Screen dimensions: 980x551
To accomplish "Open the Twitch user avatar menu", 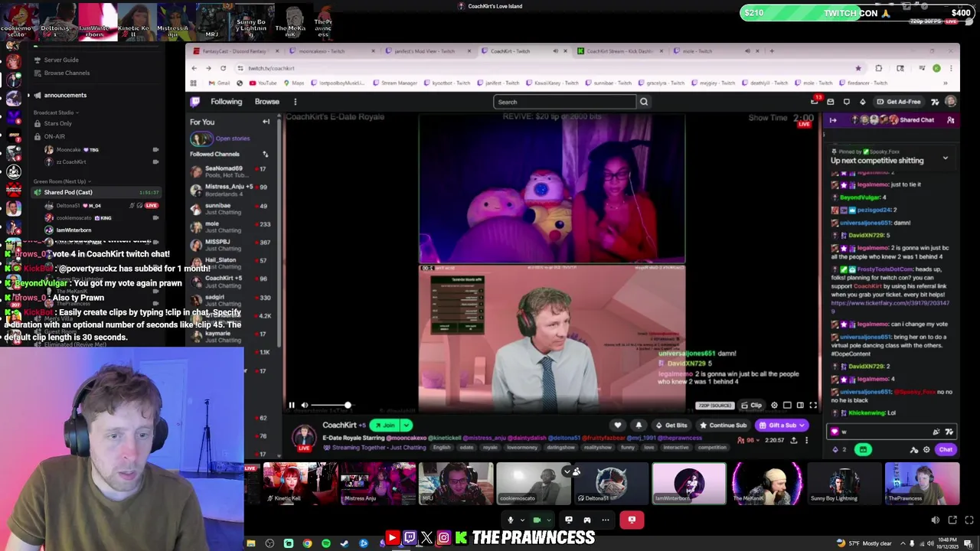I will pyautogui.click(x=950, y=102).
